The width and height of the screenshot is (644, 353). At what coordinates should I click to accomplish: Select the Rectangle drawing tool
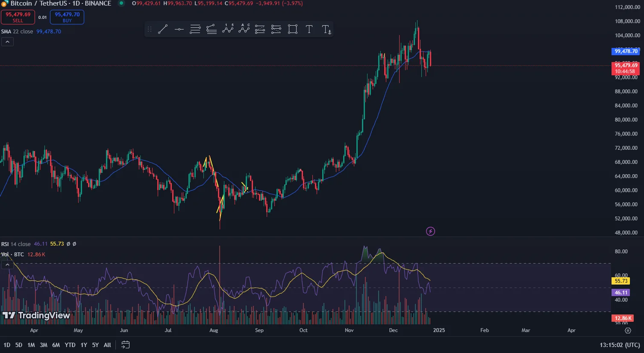point(293,30)
